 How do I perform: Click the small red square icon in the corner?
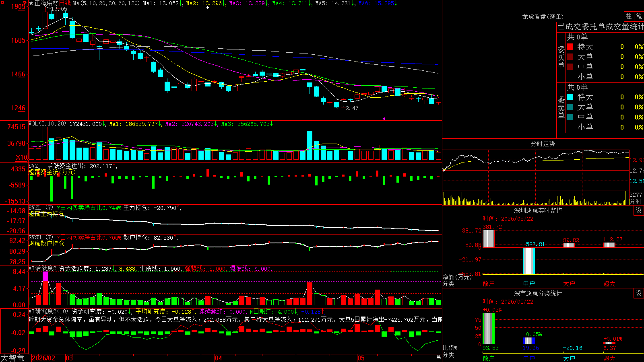(x=2, y=2)
